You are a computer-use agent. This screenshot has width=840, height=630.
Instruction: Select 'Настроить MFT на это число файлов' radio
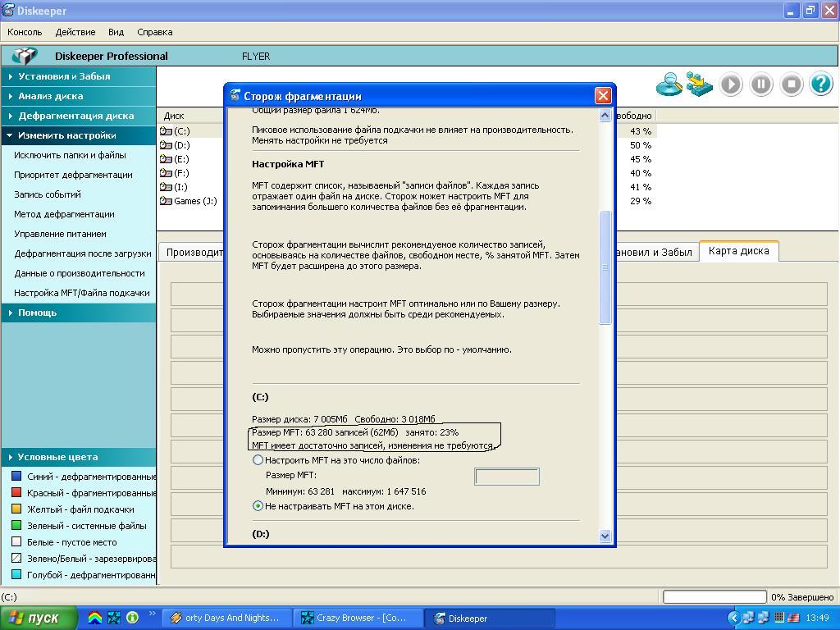(258, 460)
